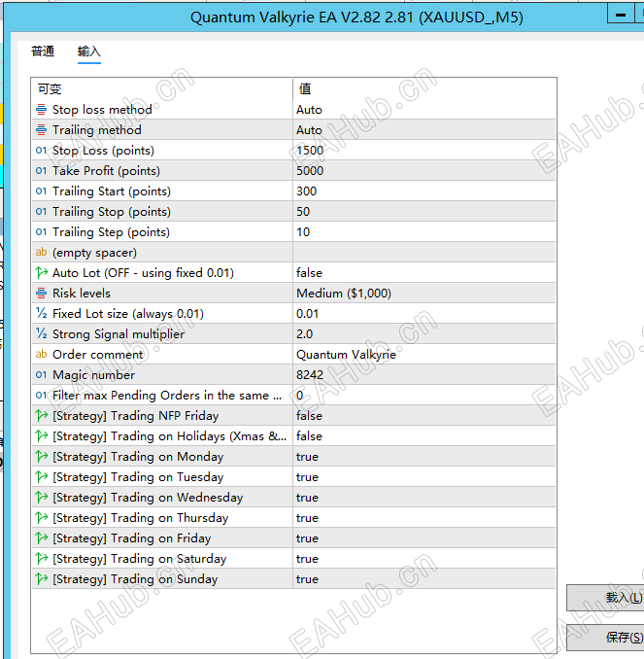The image size is (644, 659).
Task: Select the Stop loss method row label
Action: point(102,110)
